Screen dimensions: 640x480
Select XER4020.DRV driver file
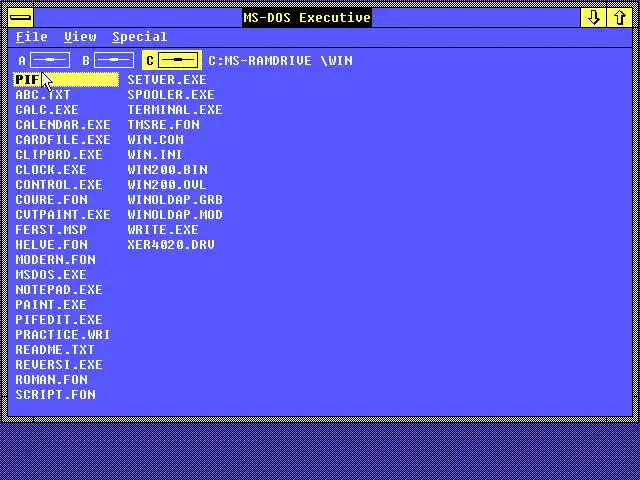point(171,244)
